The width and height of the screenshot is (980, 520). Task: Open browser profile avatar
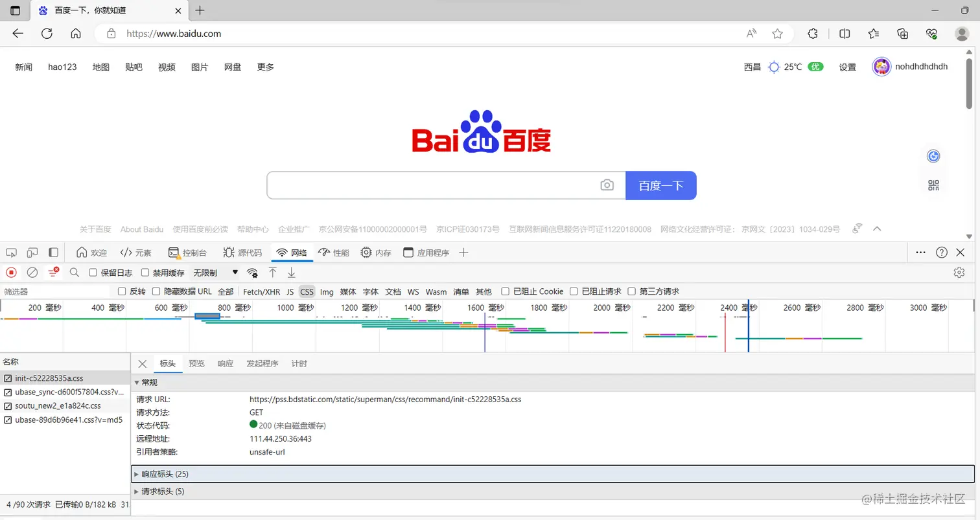(x=962, y=34)
